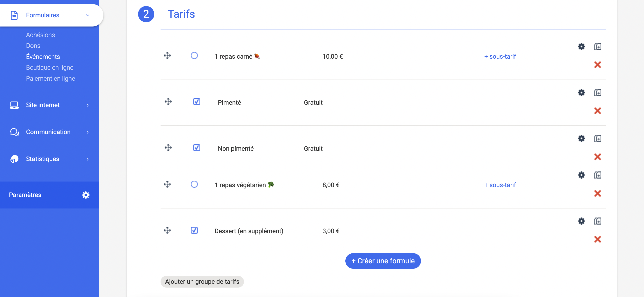Image resolution: width=644 pixels, height=297 pixels.
Task: Click the Site internet laptop icon
Action: coord(14,105)
